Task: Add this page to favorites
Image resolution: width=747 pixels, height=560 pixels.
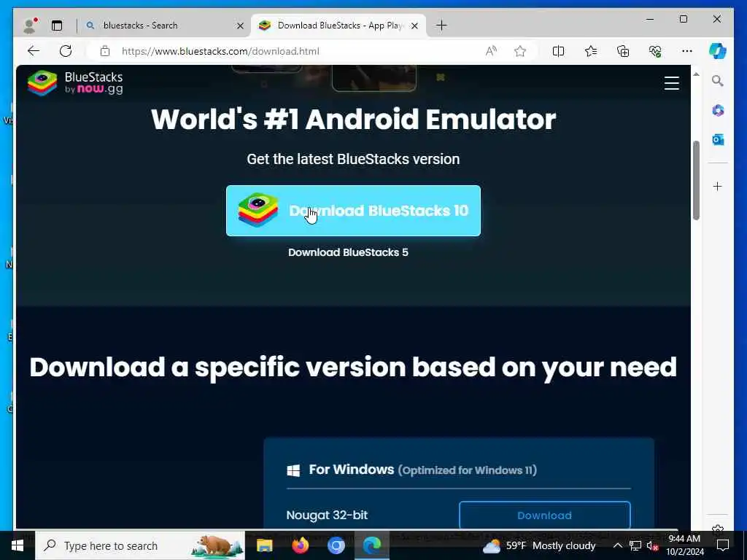Action: click(x=520, y=51)
